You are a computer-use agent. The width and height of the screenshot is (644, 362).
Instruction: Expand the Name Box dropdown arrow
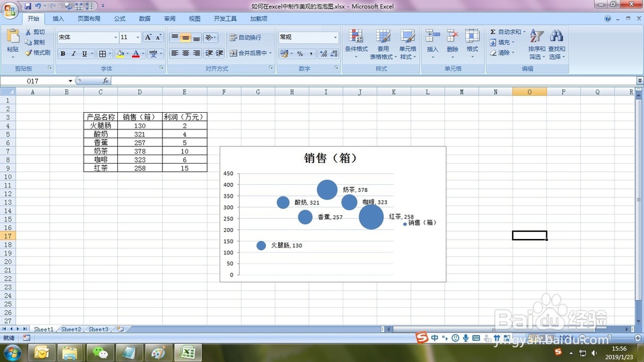click(x=70, y=81)
